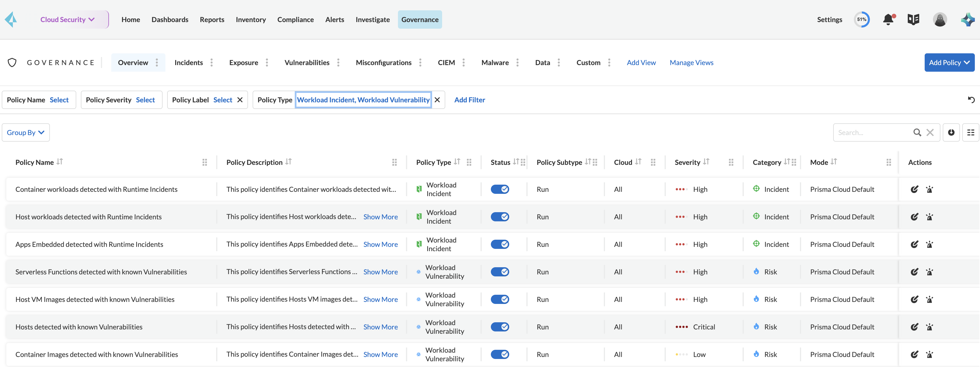Edit the Apps Embedded Runtime Incidents policy
Screen dimensions: 980x367
(x=915, y=244)
